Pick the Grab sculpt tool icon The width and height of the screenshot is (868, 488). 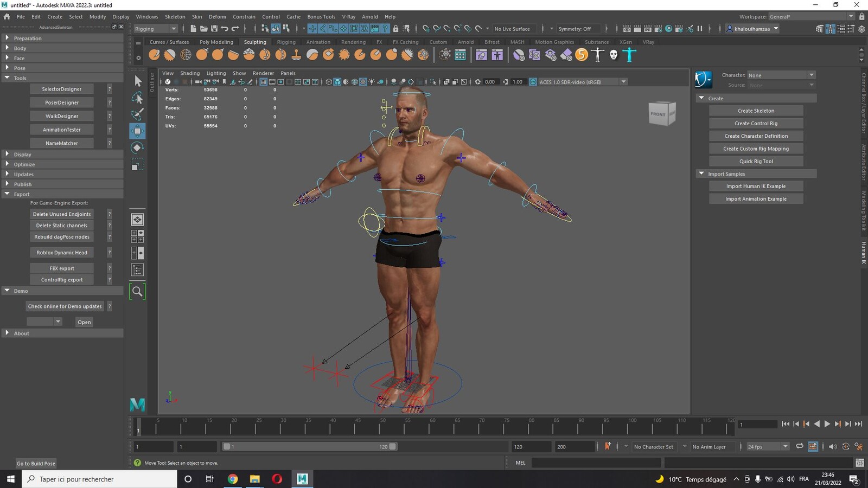[x=202, y=55]
